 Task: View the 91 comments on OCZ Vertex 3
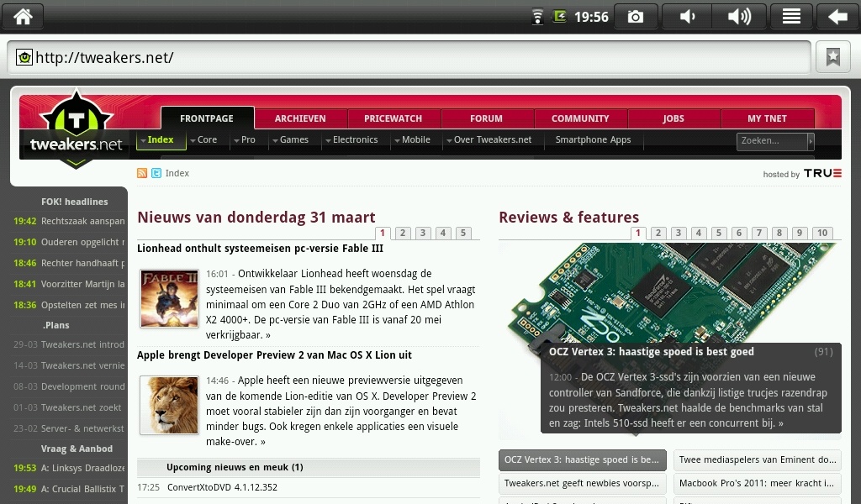(823, 352)
